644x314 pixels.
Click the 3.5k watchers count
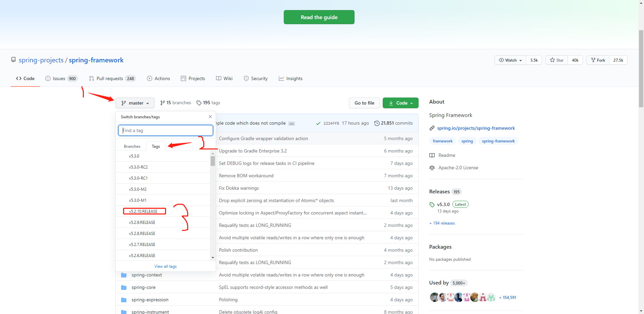coord(534,60)
